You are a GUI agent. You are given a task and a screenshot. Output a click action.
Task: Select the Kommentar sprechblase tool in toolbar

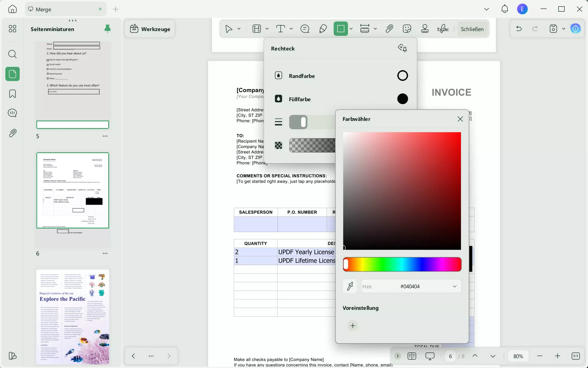304,29
